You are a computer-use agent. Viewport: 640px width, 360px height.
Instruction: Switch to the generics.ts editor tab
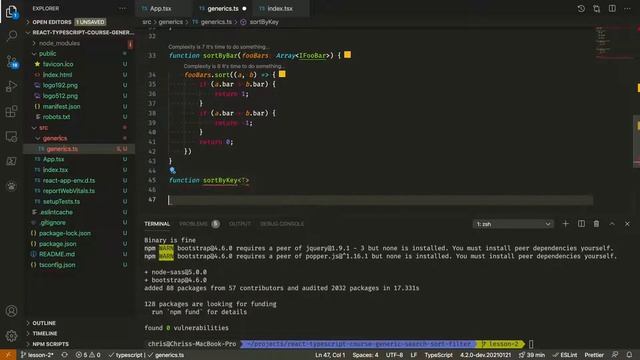pos(222,9)
